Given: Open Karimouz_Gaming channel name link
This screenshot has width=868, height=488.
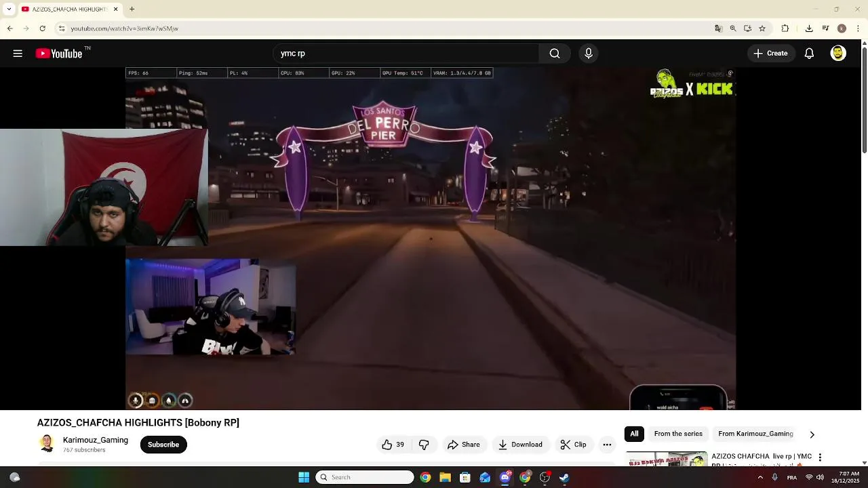Looking at the screenshot, I should pyautogui.click(x=96, y=440).
